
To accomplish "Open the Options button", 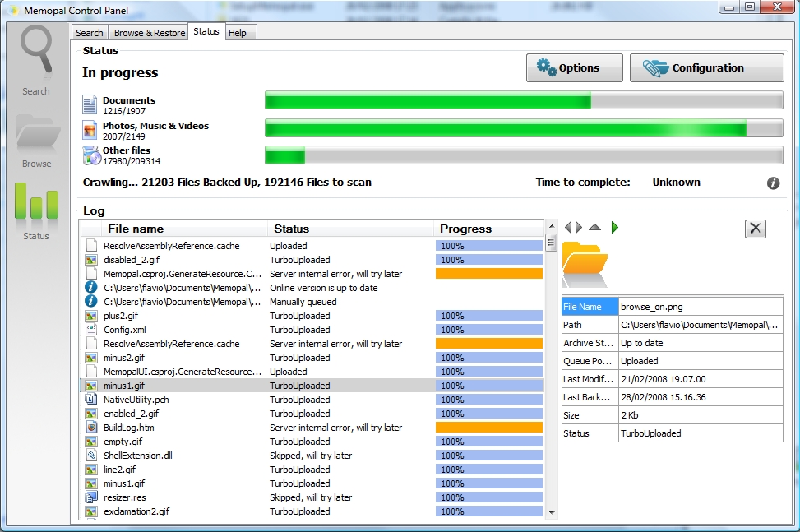I will point(575,68).
